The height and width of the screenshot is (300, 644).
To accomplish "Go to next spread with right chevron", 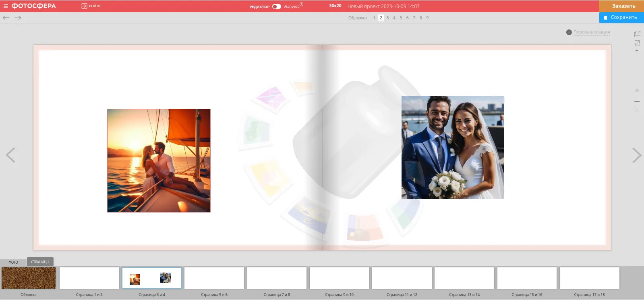I will (x=636, y=155).
